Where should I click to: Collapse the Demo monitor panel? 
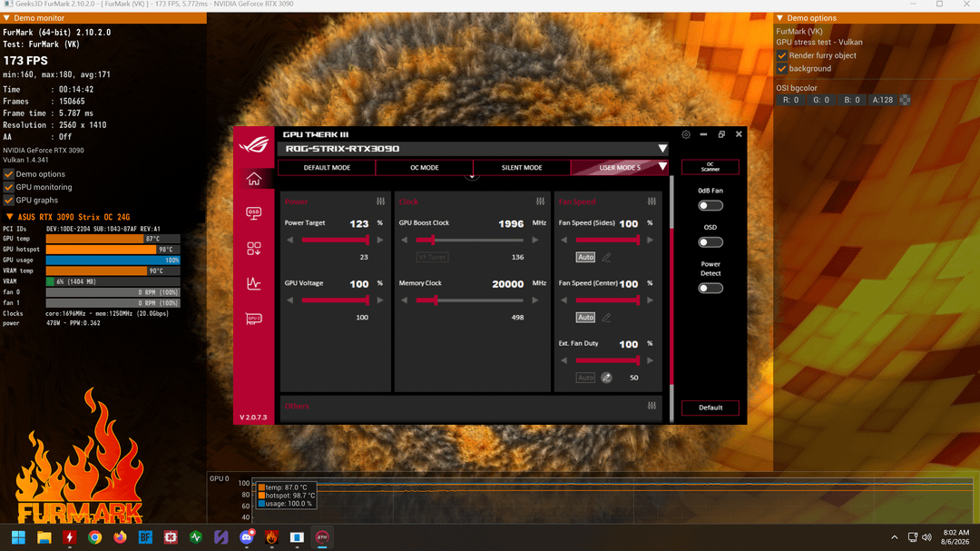pos(7,18)
